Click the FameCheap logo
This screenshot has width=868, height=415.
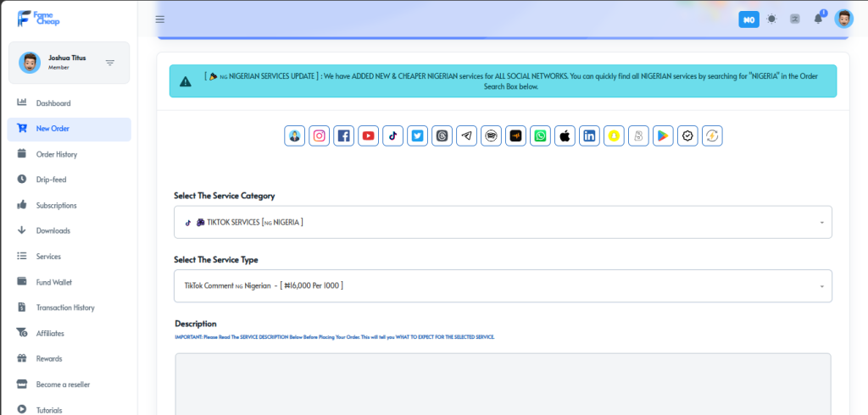(38, 19)
